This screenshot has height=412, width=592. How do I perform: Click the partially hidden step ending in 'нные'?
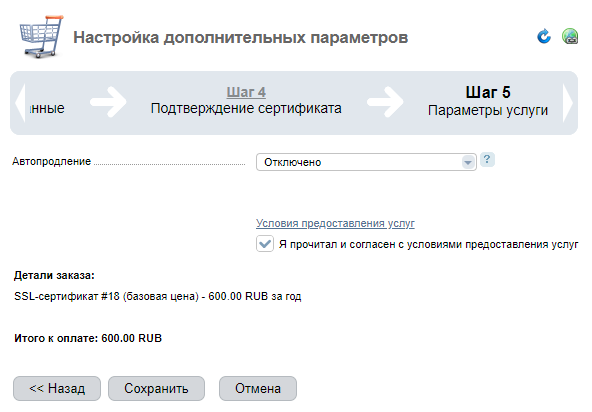47,108
